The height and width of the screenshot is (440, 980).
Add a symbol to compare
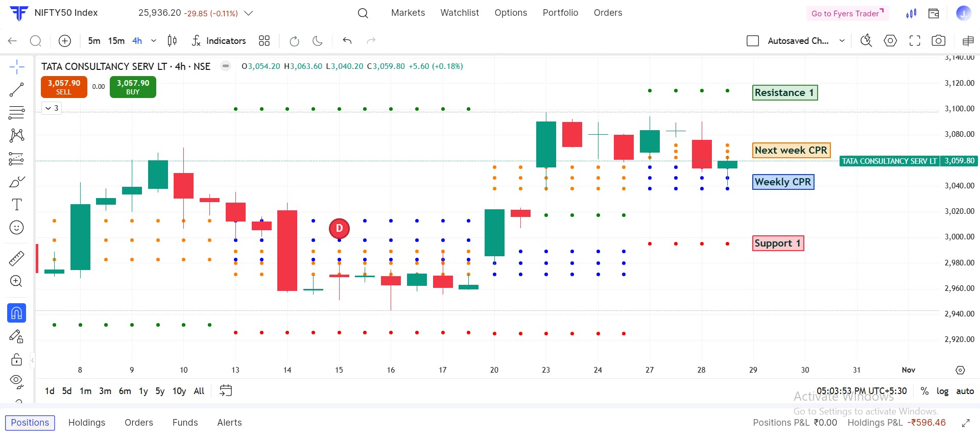pyautogui.click(x=65, y=41)
